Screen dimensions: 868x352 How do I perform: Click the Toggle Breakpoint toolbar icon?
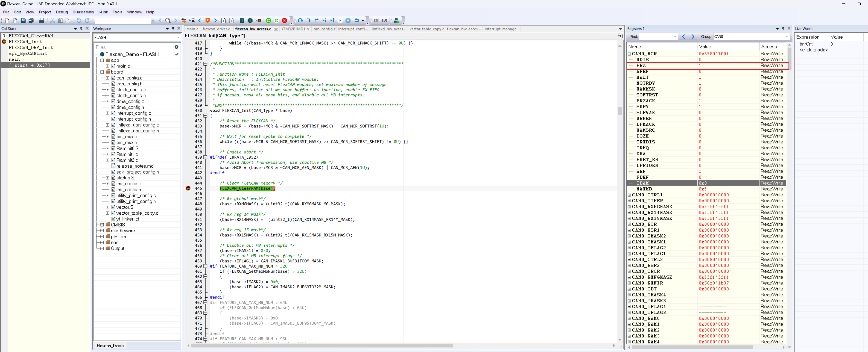click(258, 21)
